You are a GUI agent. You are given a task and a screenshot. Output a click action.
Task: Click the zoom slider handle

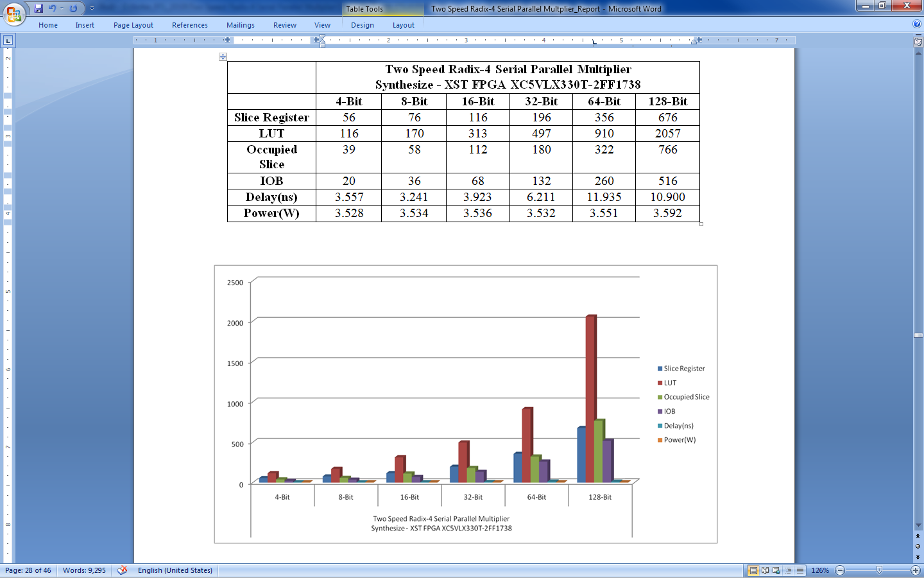coord(879,570)
